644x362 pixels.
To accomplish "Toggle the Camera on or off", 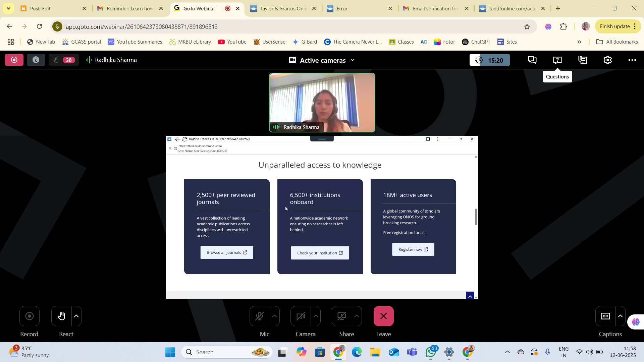I will click(x=301, y=316).
